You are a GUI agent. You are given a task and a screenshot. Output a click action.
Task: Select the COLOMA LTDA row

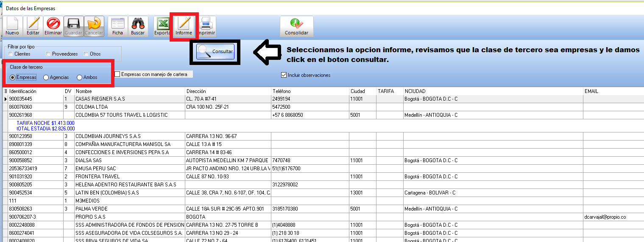91,107
